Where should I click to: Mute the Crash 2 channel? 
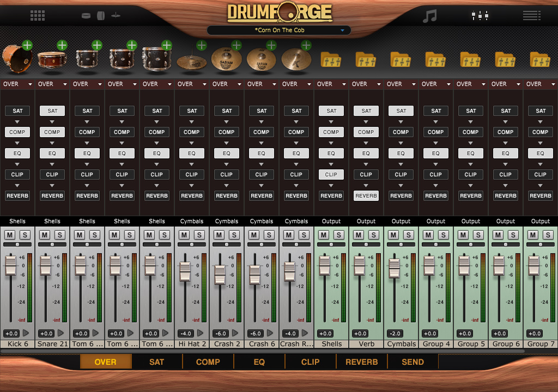(x=219, y=235)
